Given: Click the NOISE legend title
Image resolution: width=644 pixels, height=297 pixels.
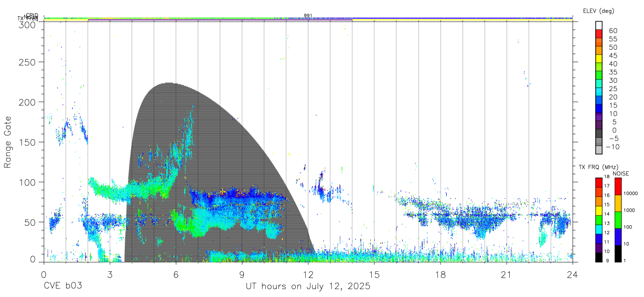Looking at the screenshot, I should coord(620,173).
